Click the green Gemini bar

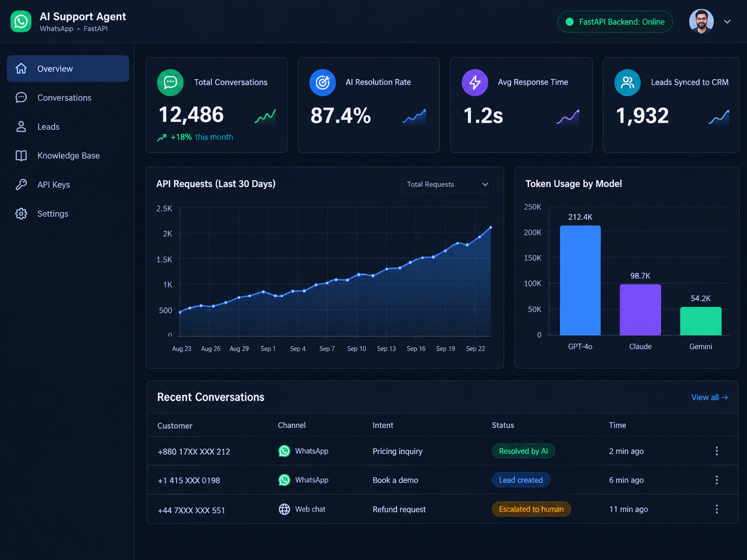[x=701, y=321]
